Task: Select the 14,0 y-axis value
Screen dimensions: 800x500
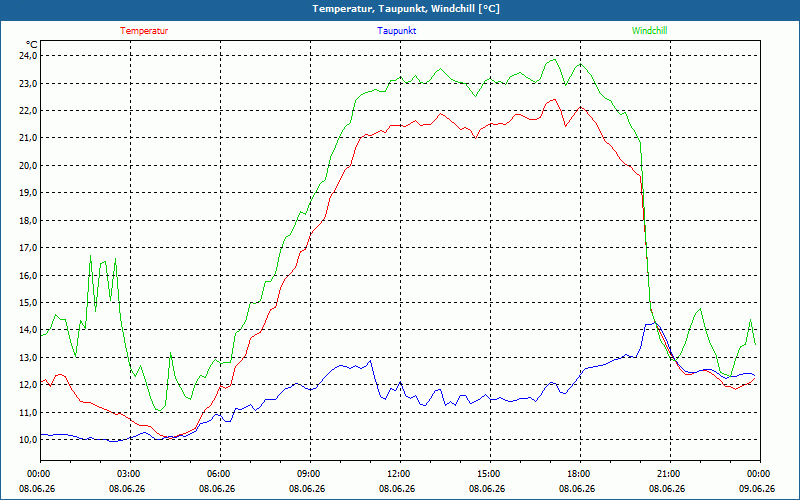Action: coord(28,330)
